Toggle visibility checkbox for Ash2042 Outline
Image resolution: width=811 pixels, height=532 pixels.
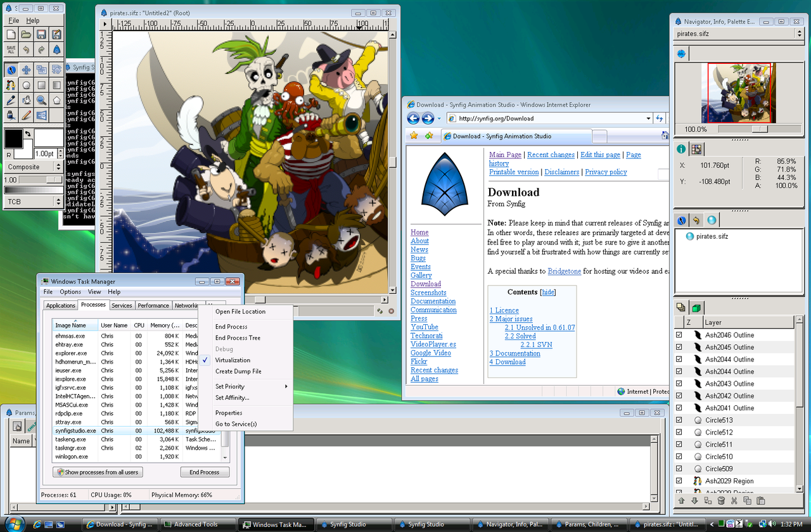(x=679, y=396)
